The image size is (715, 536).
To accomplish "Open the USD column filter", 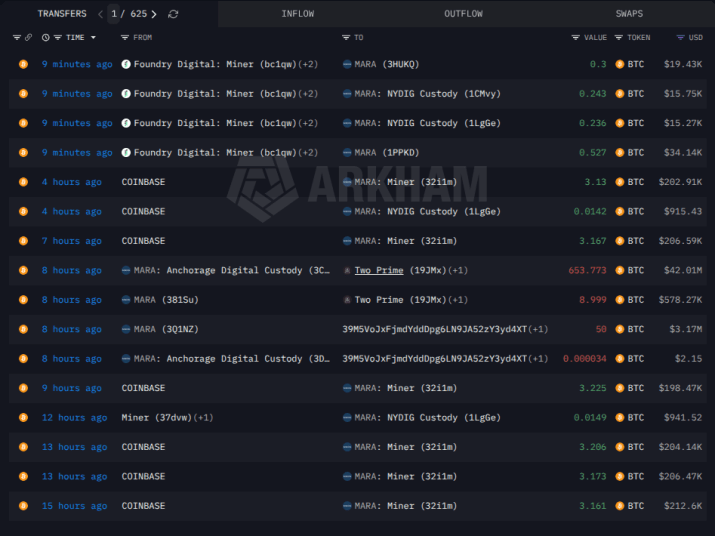I will point(676,38).
